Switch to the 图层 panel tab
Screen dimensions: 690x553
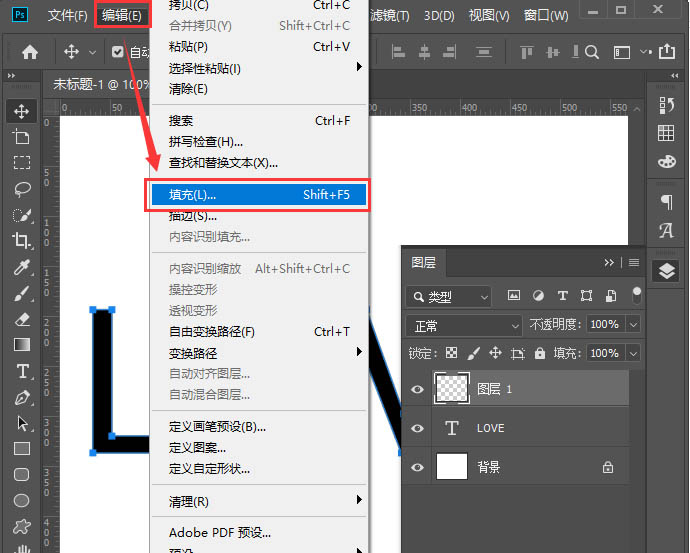point(423,263)
